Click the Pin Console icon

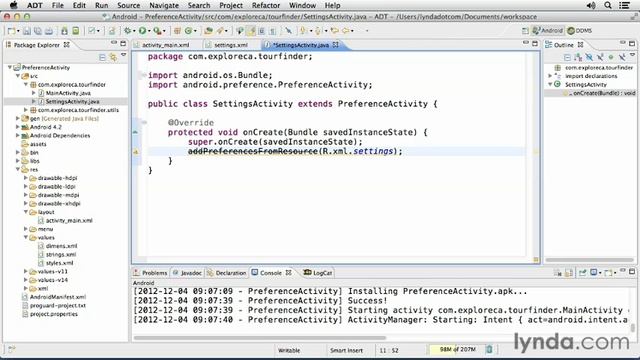(582, 273)
